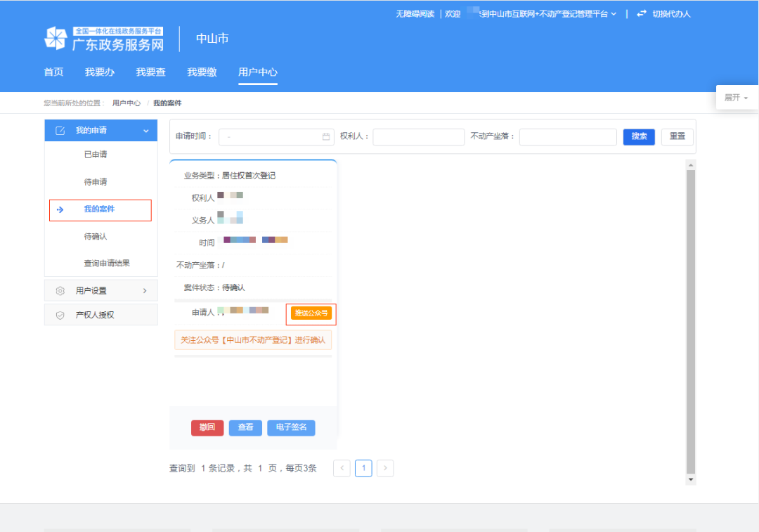759x532 pixels.
Task: Click the 切换代办人 swap arrows icon
Action: click(642, 13)
